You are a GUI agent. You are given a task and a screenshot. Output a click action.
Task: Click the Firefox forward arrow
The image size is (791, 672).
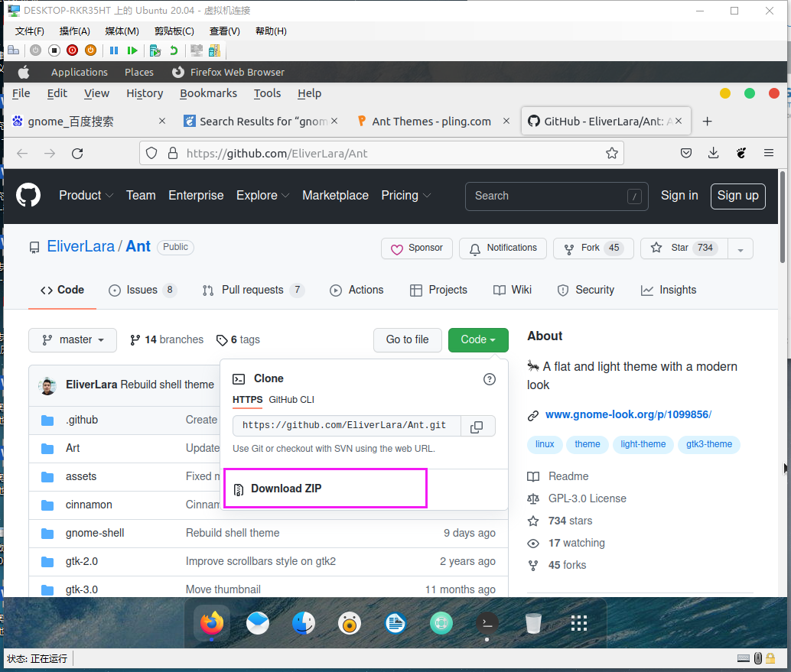[x=50, y=153]
